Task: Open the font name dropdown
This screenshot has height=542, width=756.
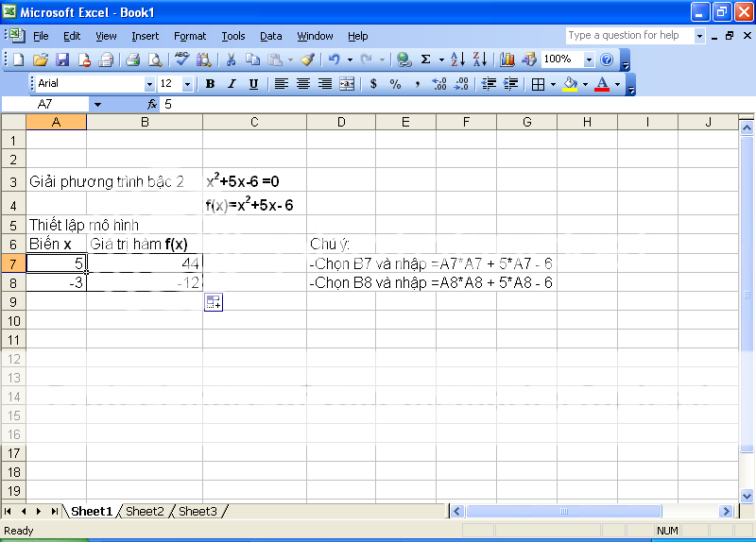Action: (147, 84)
